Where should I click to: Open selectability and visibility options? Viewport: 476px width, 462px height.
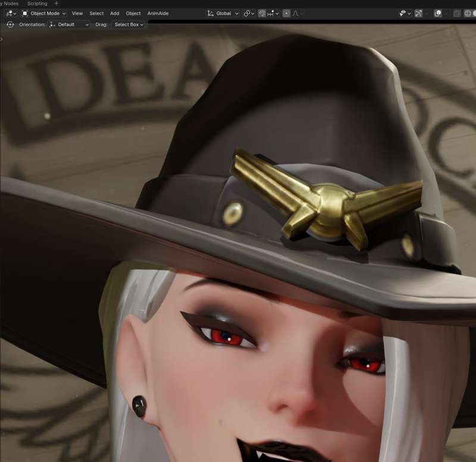pos(405,13)
